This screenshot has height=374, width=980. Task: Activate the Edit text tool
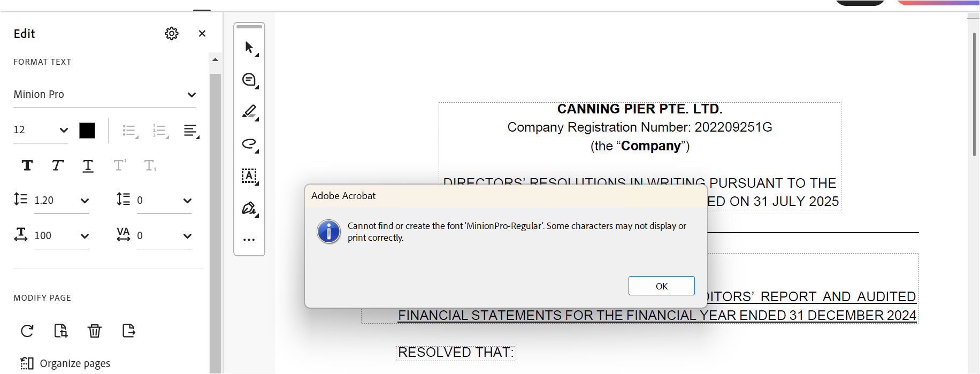[x=249, y=177]
